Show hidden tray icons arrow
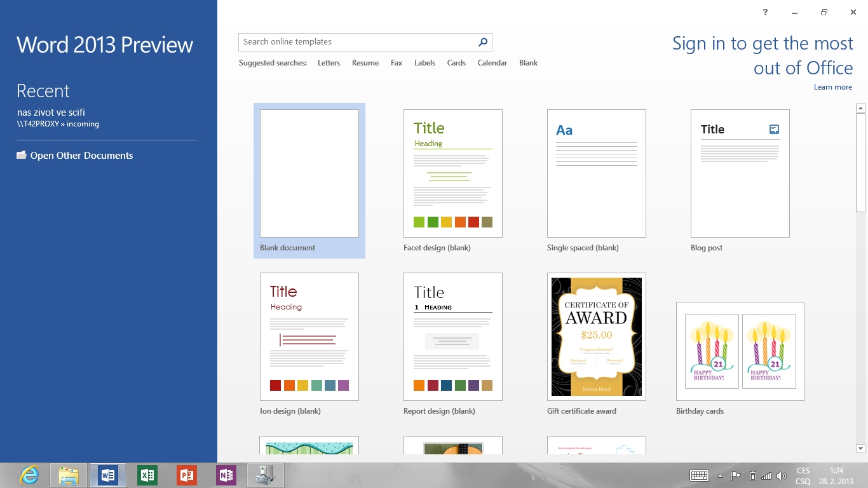Viewport: 868px width, 488px height. coord(720,475)
